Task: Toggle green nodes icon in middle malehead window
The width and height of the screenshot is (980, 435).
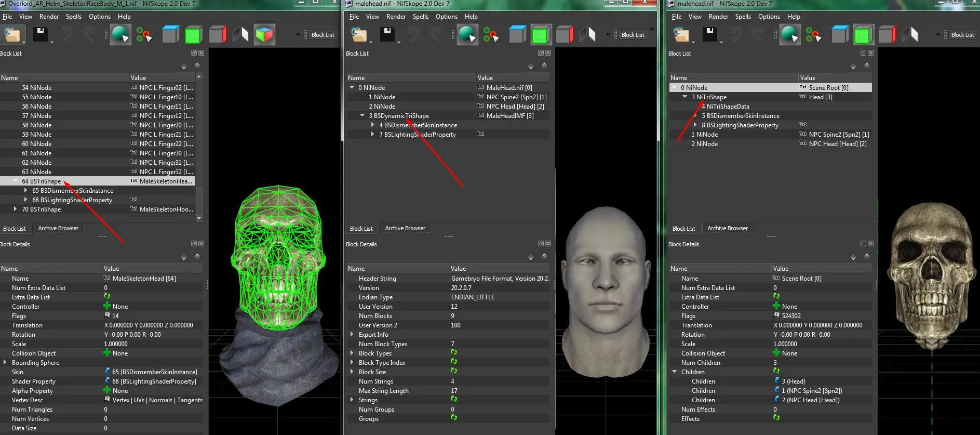Action: pos(491,35)
